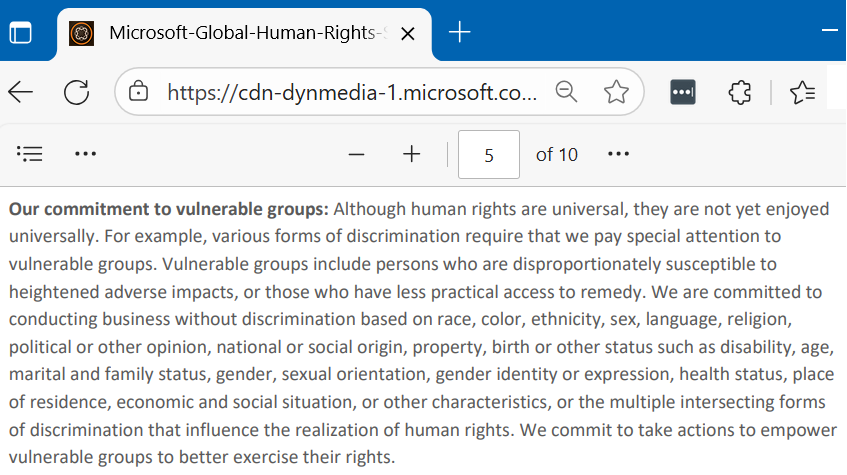847x475 pixels.
Task: Open a new browser tab
Action: pyautogui.click(x=460, y=32)
